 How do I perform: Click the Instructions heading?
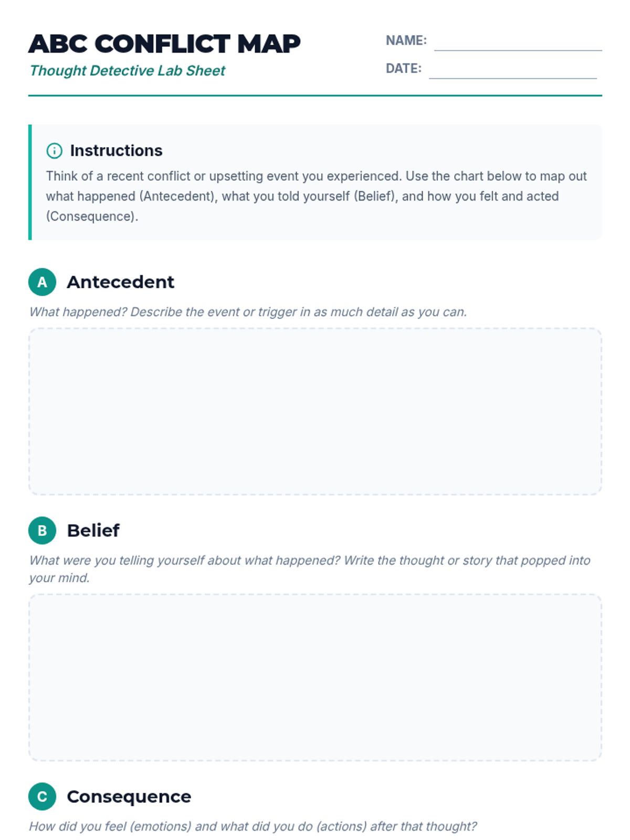click(116, 151)
